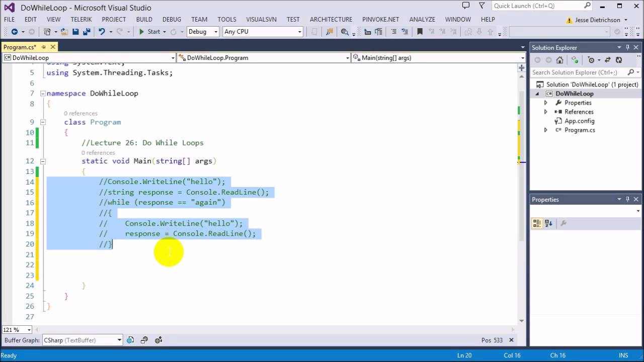Expand the Properties node in Solution Explorer

click(x=546, y=103)
